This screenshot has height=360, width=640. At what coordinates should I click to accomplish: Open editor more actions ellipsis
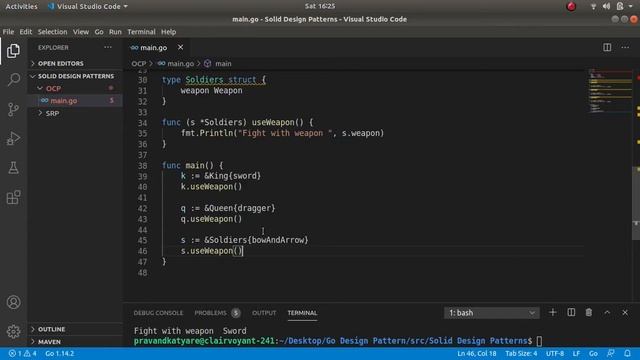tap(625, 47)
